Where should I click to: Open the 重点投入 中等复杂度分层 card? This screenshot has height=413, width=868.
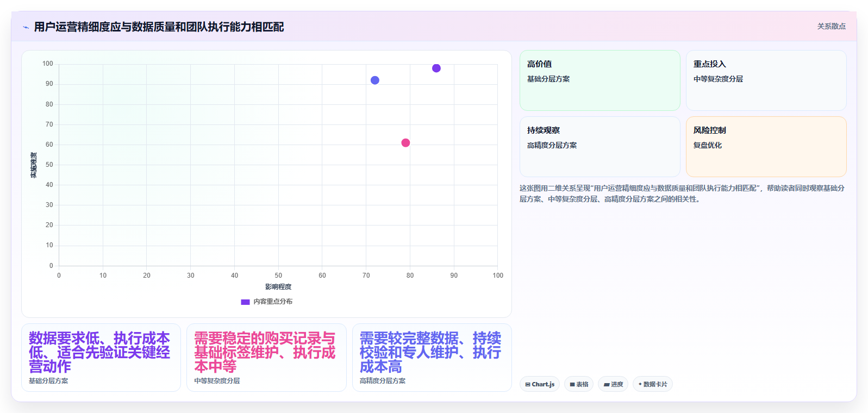click(x=766, y=80)
